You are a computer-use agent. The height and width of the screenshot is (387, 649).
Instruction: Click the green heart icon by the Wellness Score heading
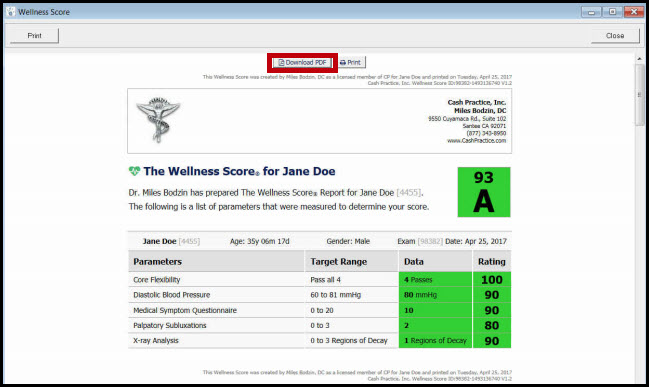(134, 171)
